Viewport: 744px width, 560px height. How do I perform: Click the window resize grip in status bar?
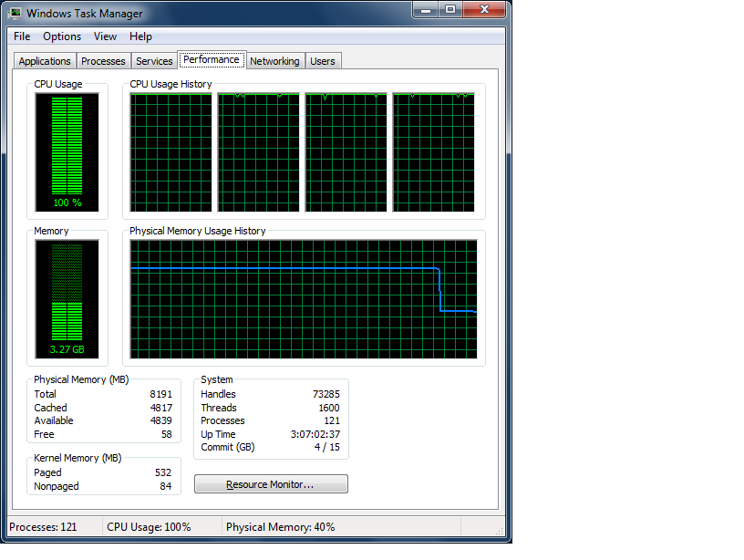coord(499,531)
